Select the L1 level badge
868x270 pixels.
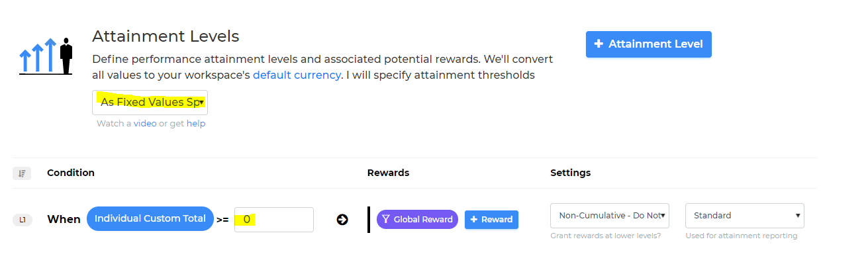pyautogui.click(x=23, y=220)
